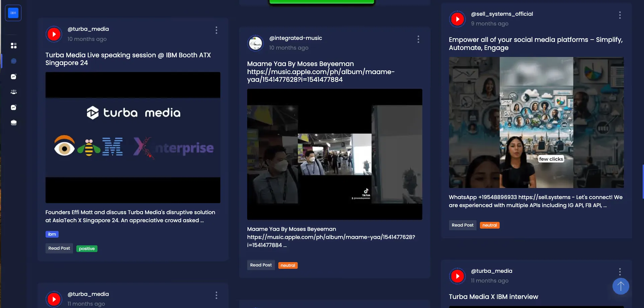Screen dimensions: 644x308
Task: Open options menu for @sell_systems_official post
Action: [x=620, y=15]
